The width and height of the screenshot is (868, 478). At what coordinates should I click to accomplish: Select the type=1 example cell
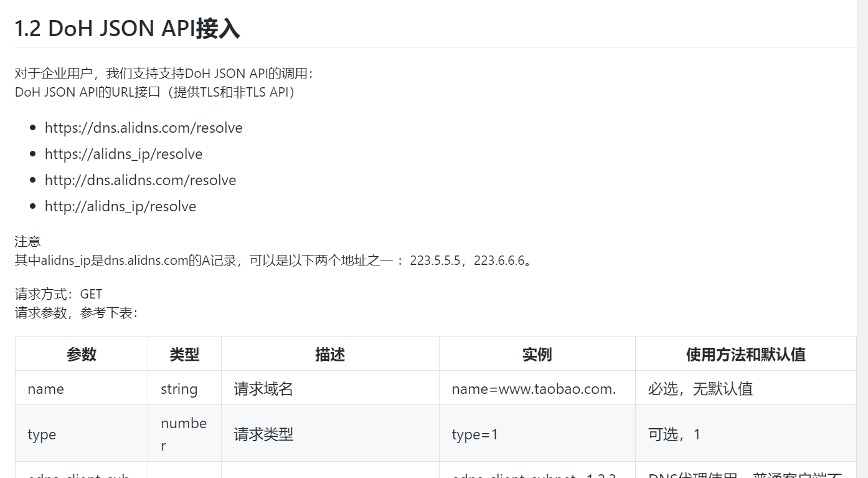tap(474, 434)
